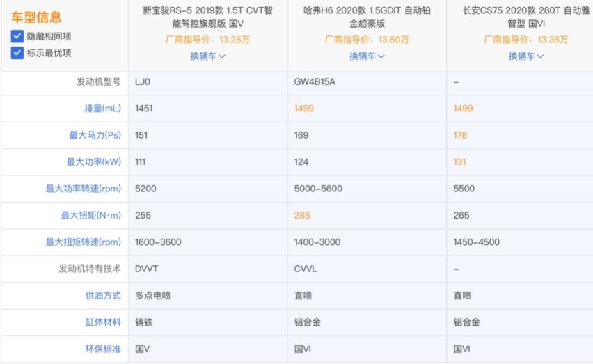Click the 排量(mL) parameter link
Viewport: 593px width, 364px height.
pyautogui.click(x=102, y=109)
